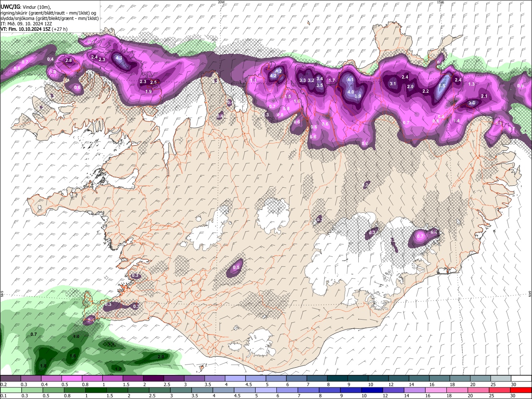
Task: Click the '4.3' snowfall value on the map
Action: (119, 58)
